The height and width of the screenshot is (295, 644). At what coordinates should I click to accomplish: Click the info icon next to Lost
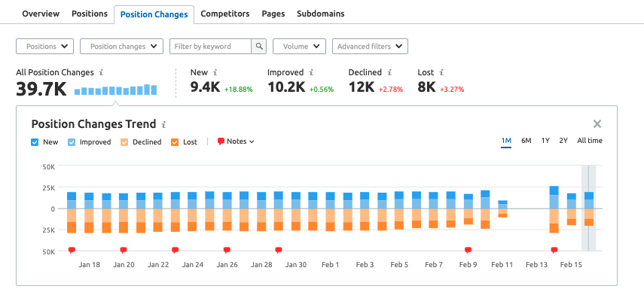[x=441, y=73]
